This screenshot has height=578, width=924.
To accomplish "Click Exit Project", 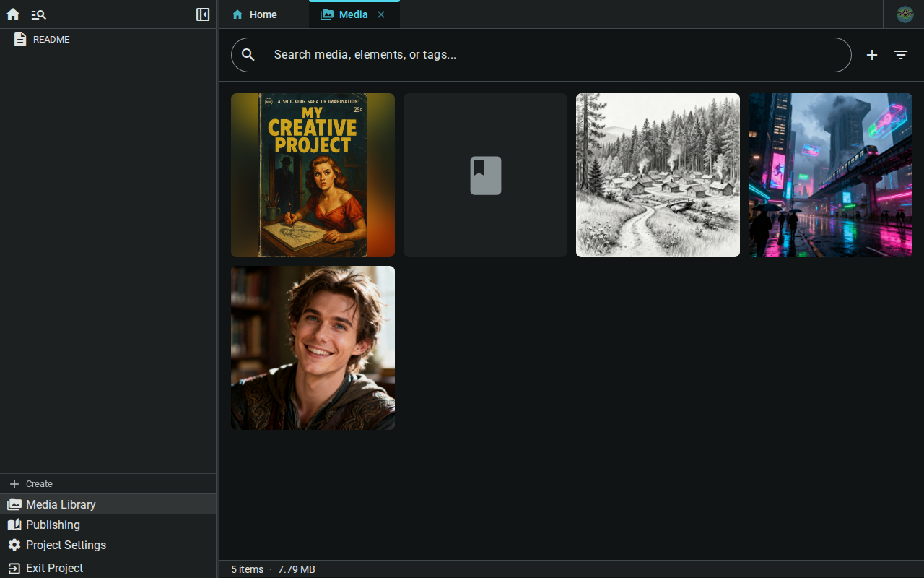I will pos(108,568).
